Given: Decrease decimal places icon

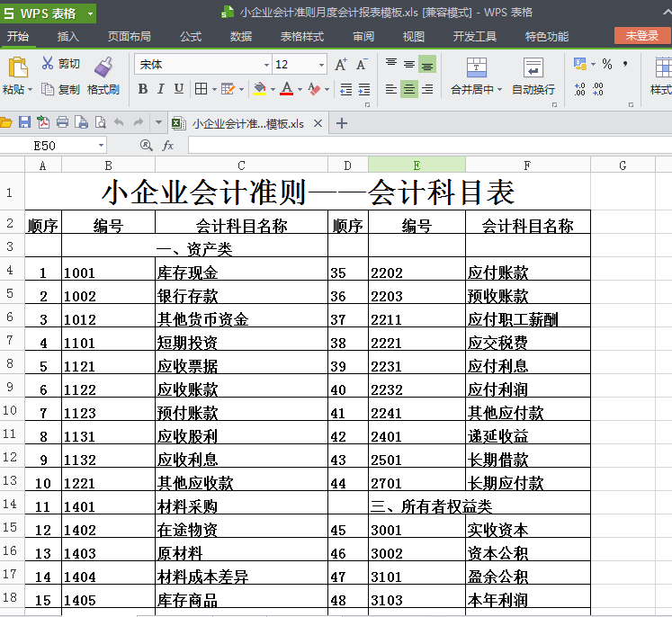Looking at the screenshot, I should click(598, 90).
